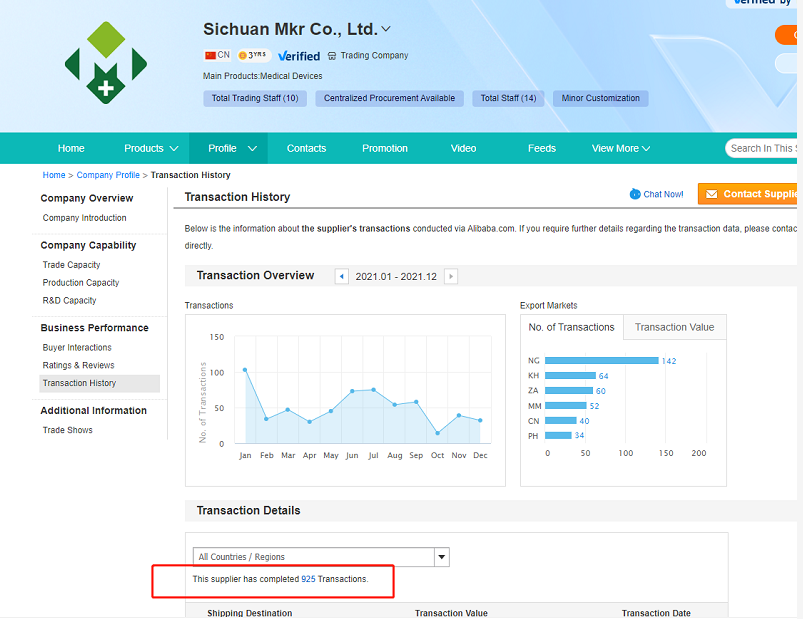Image resolution: width=803 pixels, height=619 pixels.
Task: Click the Search In This Store field
Action: pos(764,148)
